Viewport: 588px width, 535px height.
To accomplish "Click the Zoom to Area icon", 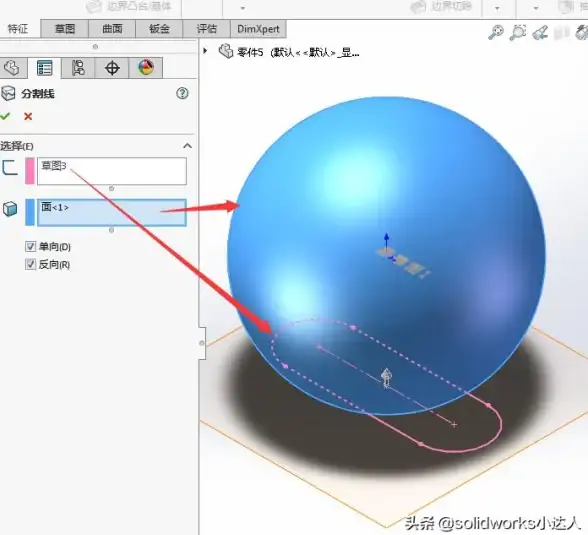I will pos(518,32).
